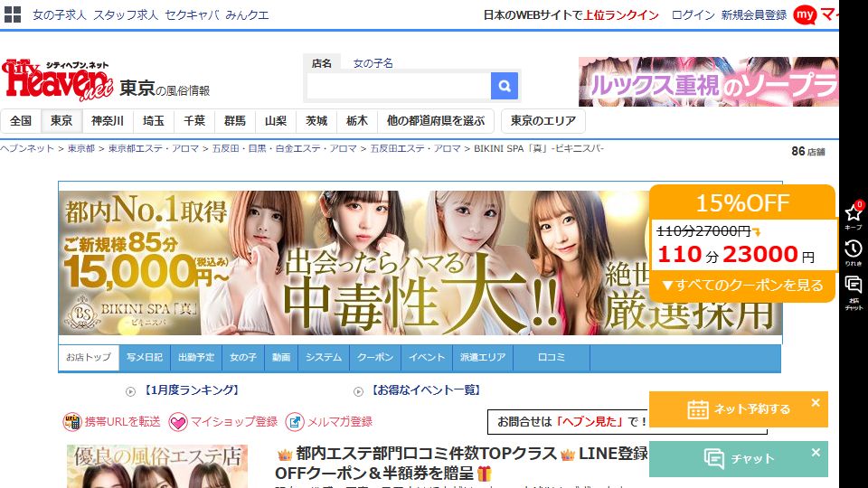Click みんクエ top link
This screenshot has width=868, height=488.
[x=247, y=15]
